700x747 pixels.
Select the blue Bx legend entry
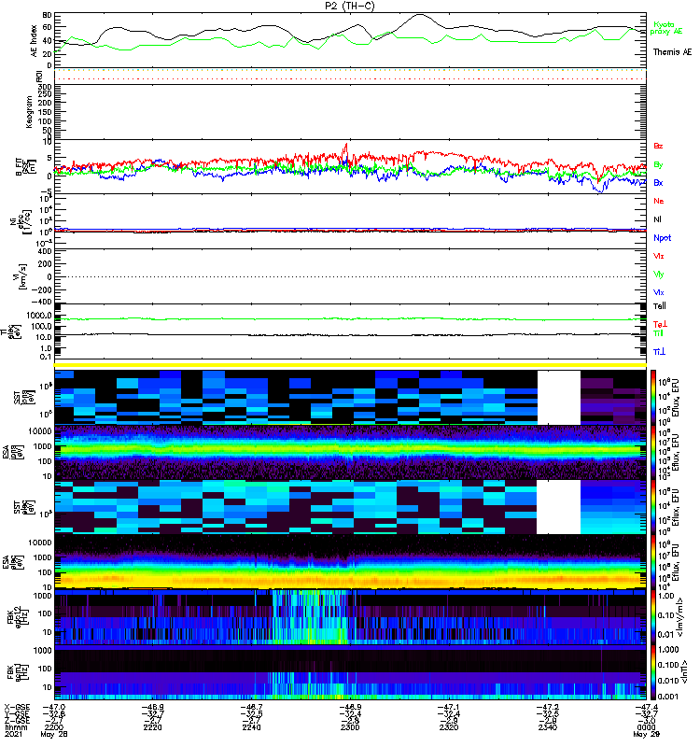[658, 182]
